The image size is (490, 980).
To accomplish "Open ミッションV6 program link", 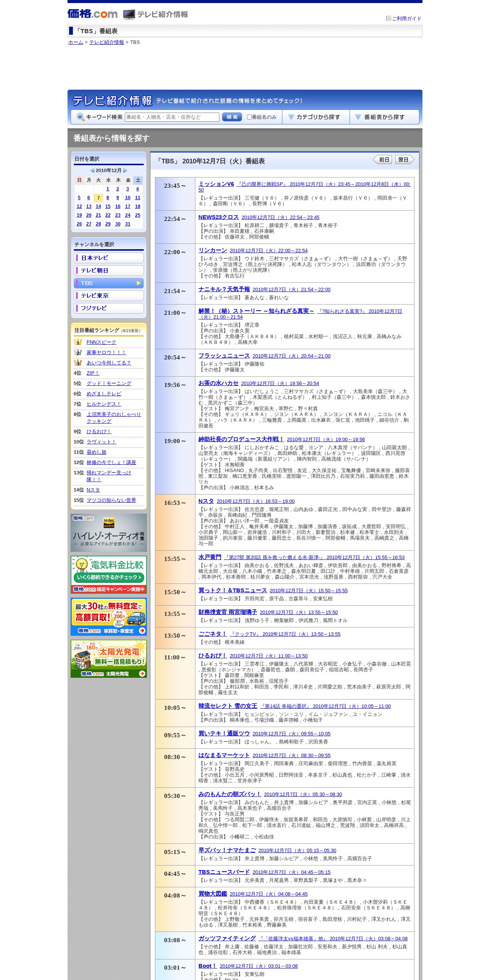I will [216, 184].
